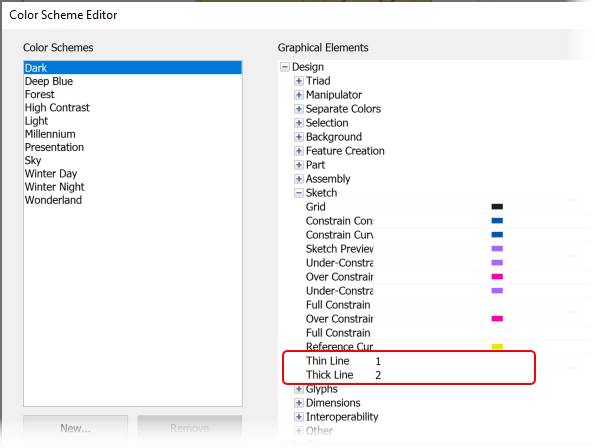This screenshot has height=448, width=595.
Task: Edit the Thick Line value 2
Action: point(378,375)
